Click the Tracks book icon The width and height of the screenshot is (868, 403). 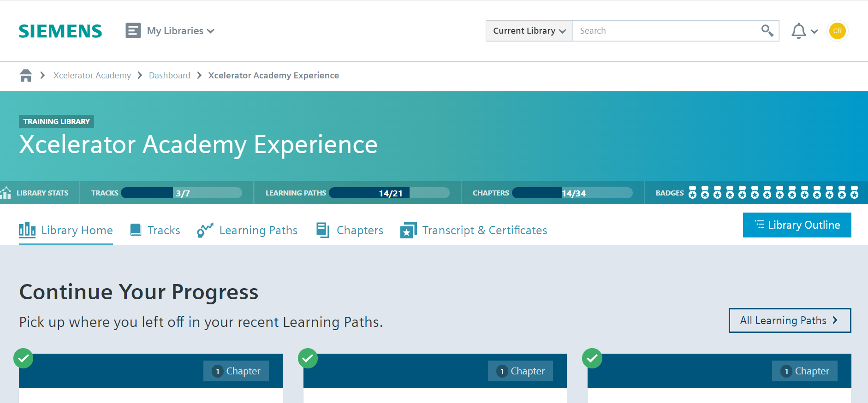[136, 230]
